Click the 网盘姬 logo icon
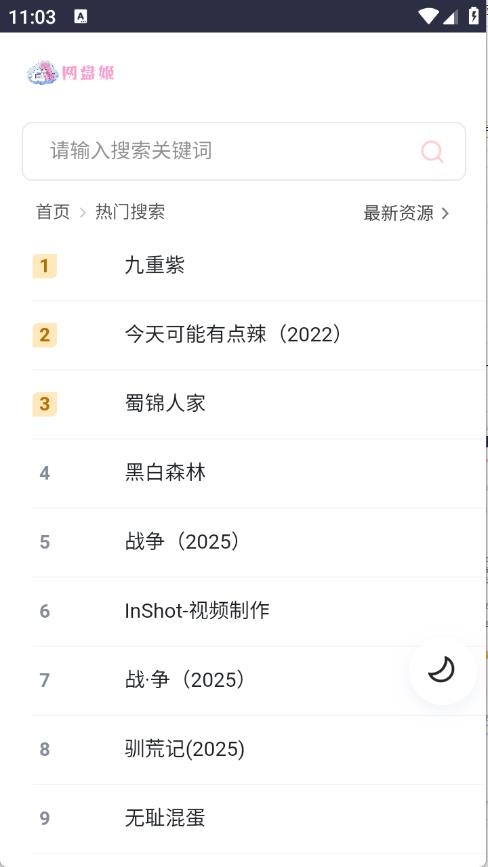 click(x=70, y=72)
